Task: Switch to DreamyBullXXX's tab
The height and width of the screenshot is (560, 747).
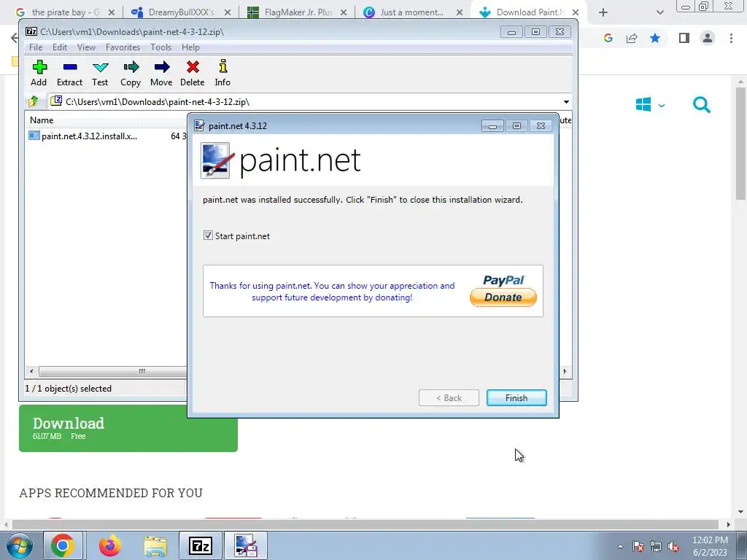Action: coord(180,12)
